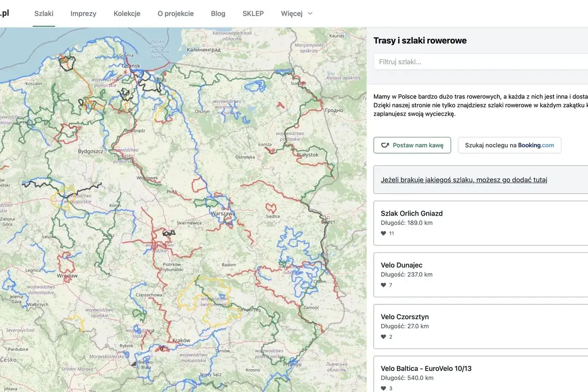Click the heart icon under Velo Baltica - EuroVelo 10/13
The height and width of the screenshot is (392, 588).
pos(383,388)
